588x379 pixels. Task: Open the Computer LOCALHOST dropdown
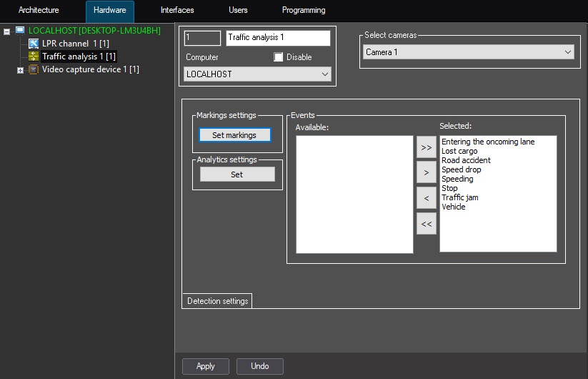point(257,74)
